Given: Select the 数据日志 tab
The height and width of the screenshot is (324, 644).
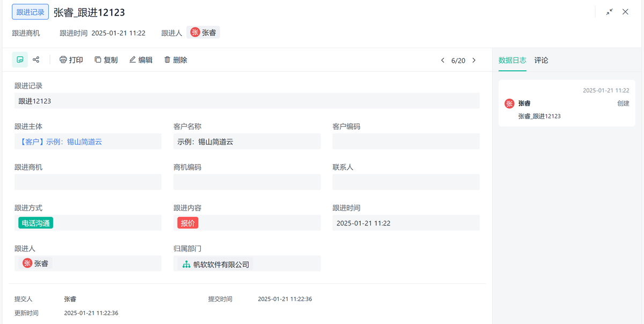Looking at the screenshot, I should (512, 60).
